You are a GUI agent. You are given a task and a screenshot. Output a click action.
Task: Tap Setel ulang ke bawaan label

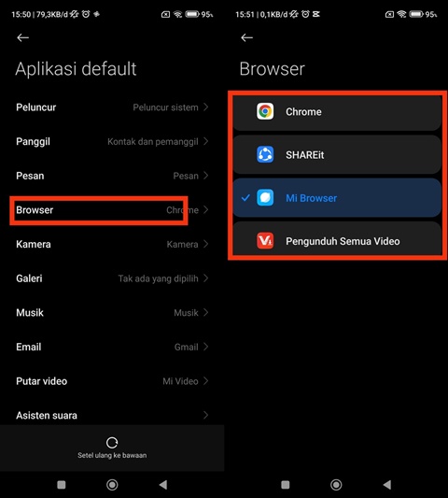point(112,455)
